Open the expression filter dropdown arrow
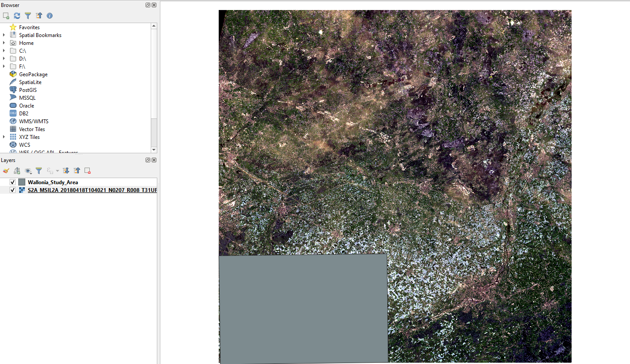Viewport: 630px width, 364px height. coord(58,171)
